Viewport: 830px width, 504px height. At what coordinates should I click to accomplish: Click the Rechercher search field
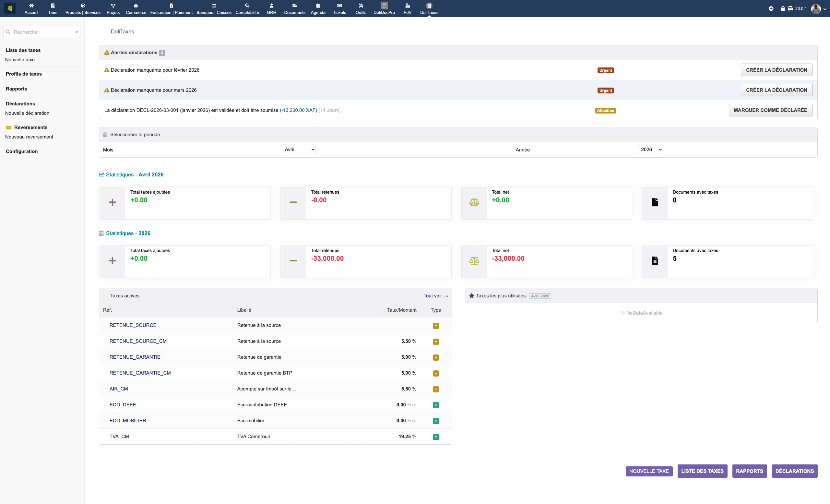41,32
